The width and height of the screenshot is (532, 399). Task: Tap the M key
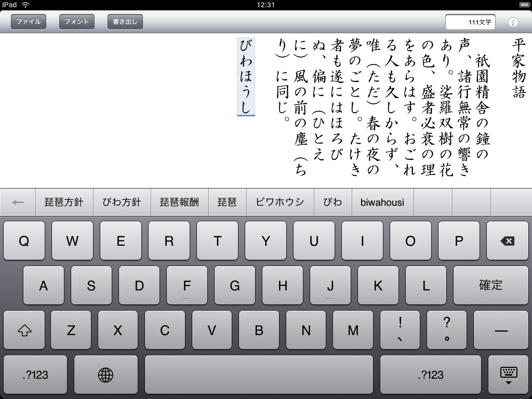tap(353, 330)
